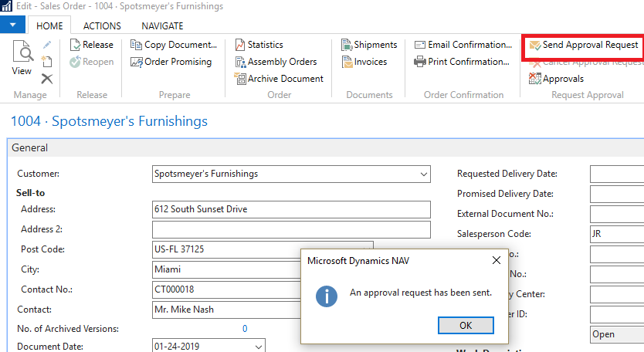Click Archive Document
644x352 pixels.
(279, 79)
